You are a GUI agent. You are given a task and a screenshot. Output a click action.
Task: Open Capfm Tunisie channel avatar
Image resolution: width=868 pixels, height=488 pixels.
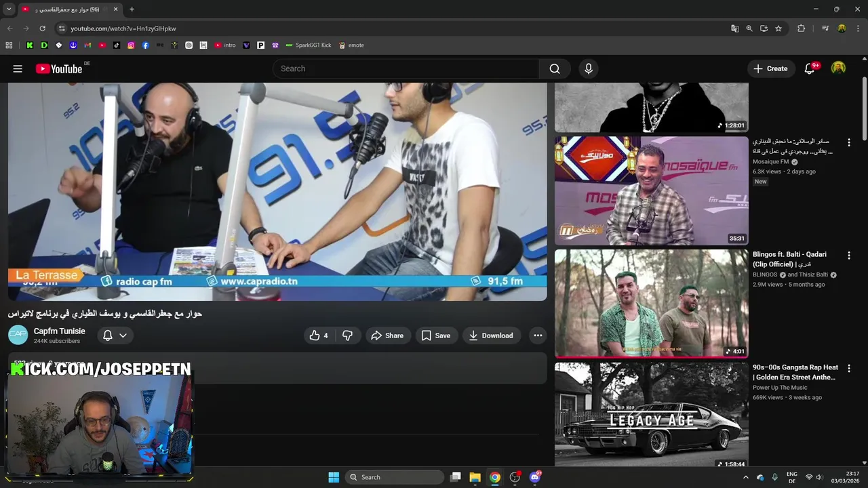click(18, 335)
